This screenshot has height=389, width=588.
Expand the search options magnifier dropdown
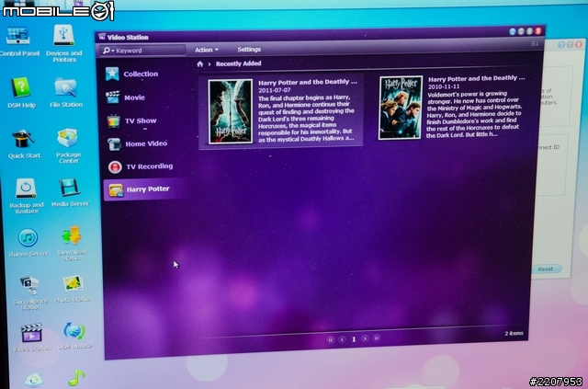coord(108,51)
